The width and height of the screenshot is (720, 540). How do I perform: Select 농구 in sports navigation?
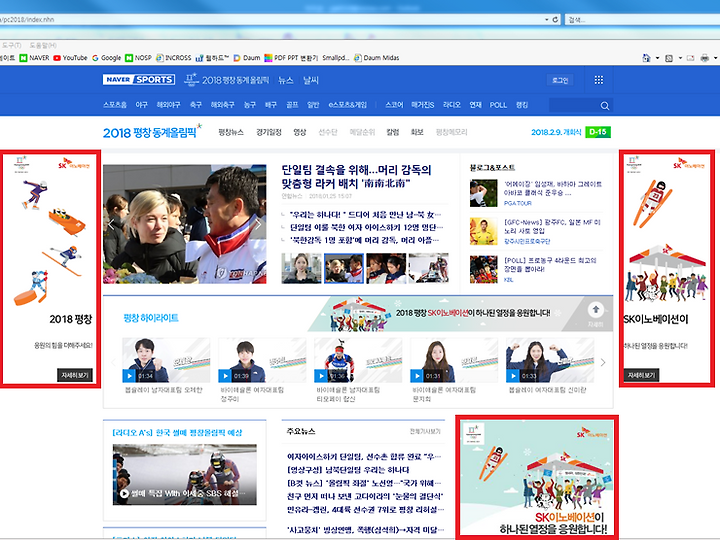pyautogui.click(x=250, y=105)
